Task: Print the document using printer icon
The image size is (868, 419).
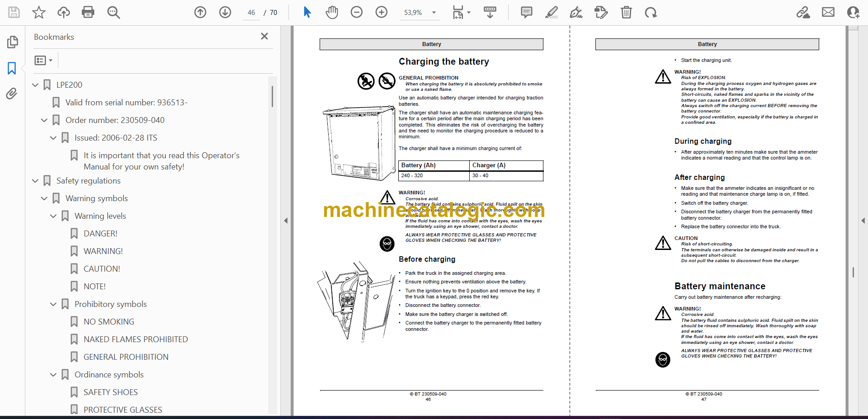Action: pos(88,12)
